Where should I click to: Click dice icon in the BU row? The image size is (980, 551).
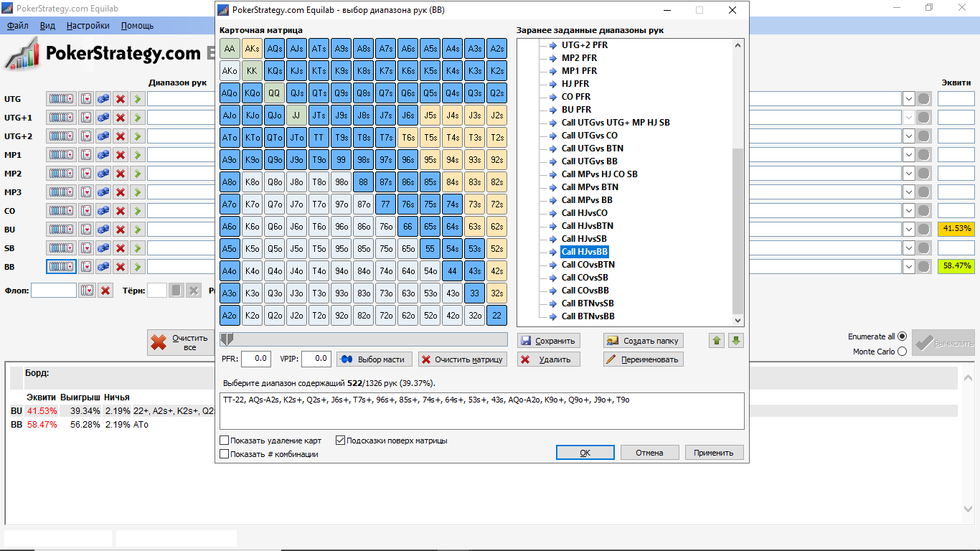coord(103,230)
